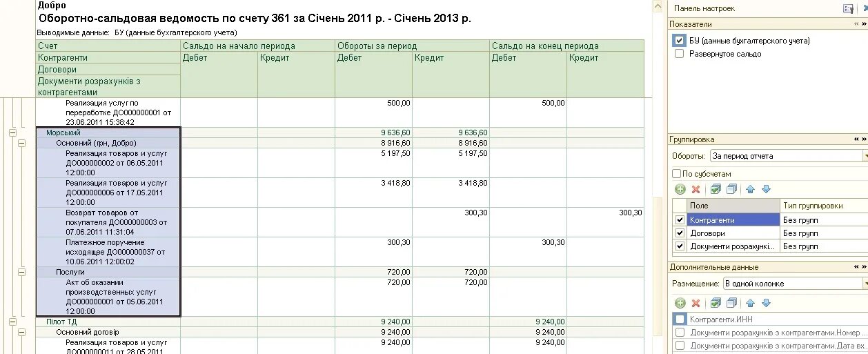Image resolution: width=868 pixels, height=354 pixels.
Task: Select Платежное поручение исходящее ДО000000037 row
Action: [108, 252]
